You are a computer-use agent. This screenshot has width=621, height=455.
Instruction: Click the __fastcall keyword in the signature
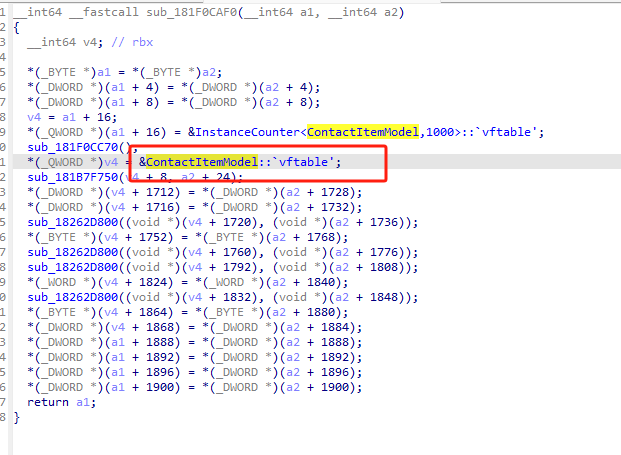click(x=104, y=12)
